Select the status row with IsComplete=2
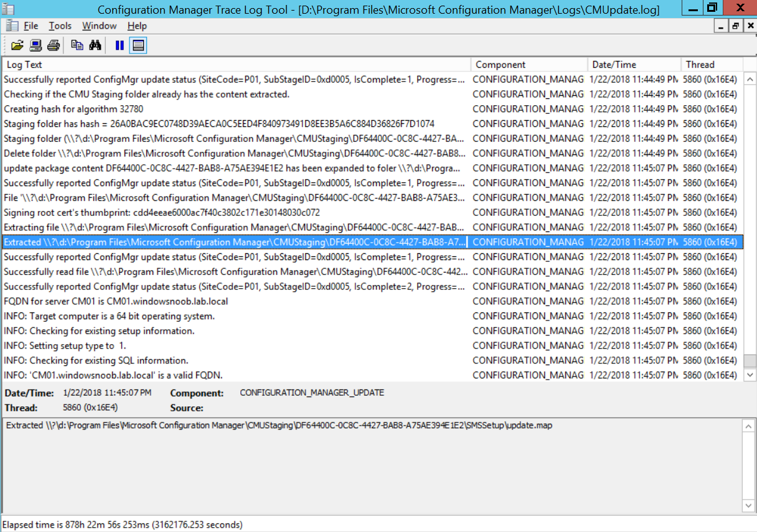This screenshot has width=757, height=532. click(372, 287)
